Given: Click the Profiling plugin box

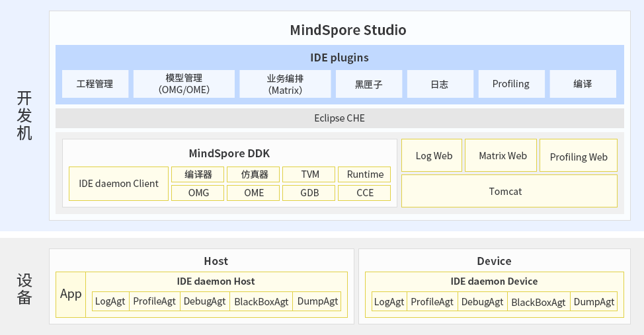Looking at the screenshot, I should click(511, 84).
